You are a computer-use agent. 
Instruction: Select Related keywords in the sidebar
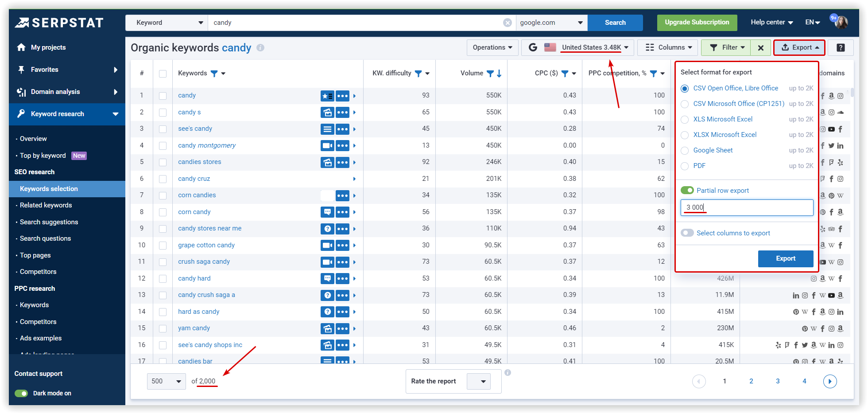click(46, 205)
